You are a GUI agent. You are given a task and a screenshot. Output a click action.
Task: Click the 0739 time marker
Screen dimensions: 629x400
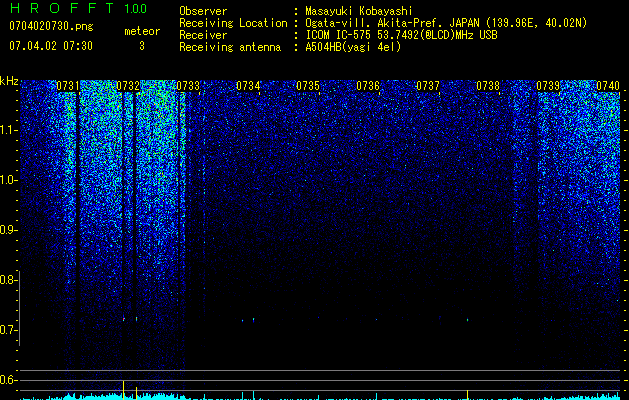pos(548,86)
